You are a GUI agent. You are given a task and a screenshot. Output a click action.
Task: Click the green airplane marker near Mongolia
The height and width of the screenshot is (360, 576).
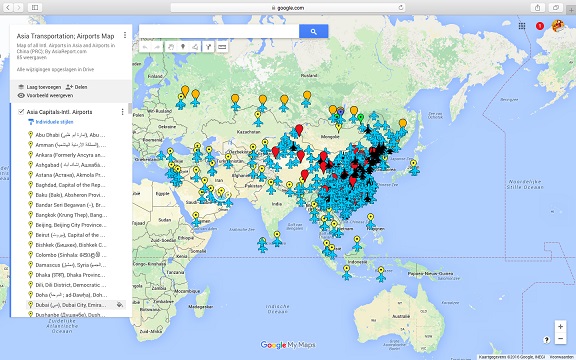pyautogui.click(x=361, y=118)
